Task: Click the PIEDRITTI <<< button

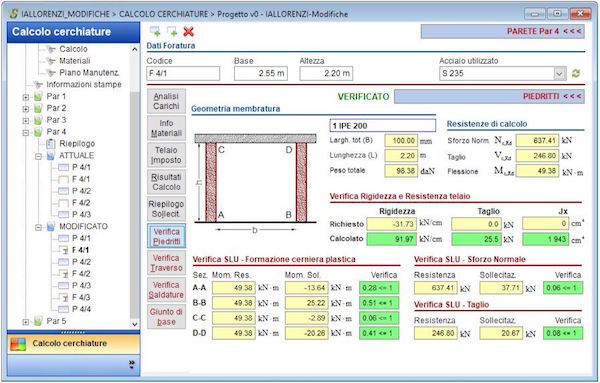Action: click(489, 96)
